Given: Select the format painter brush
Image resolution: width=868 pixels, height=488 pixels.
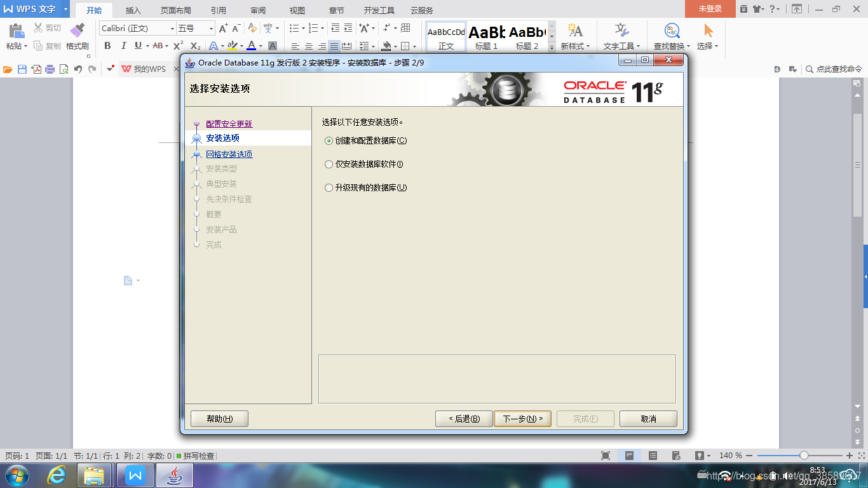Looking at the screenshot, I should click(x=77, y=30).
